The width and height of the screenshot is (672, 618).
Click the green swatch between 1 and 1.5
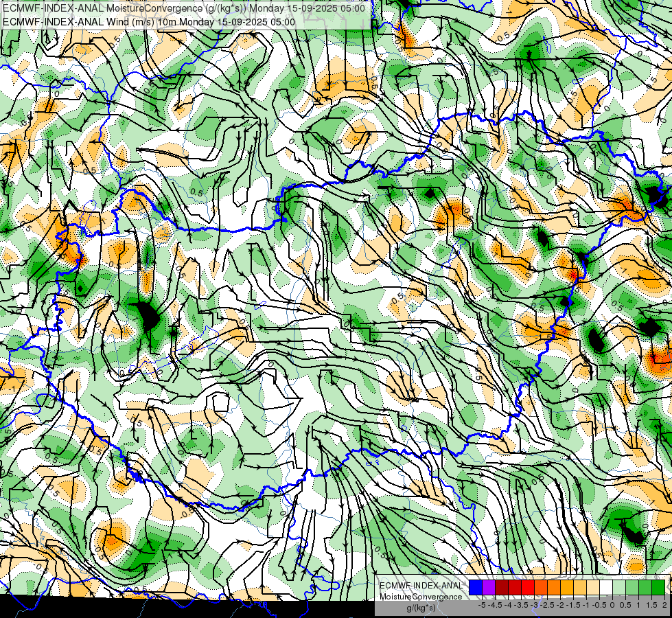click(x=645, y=587)
